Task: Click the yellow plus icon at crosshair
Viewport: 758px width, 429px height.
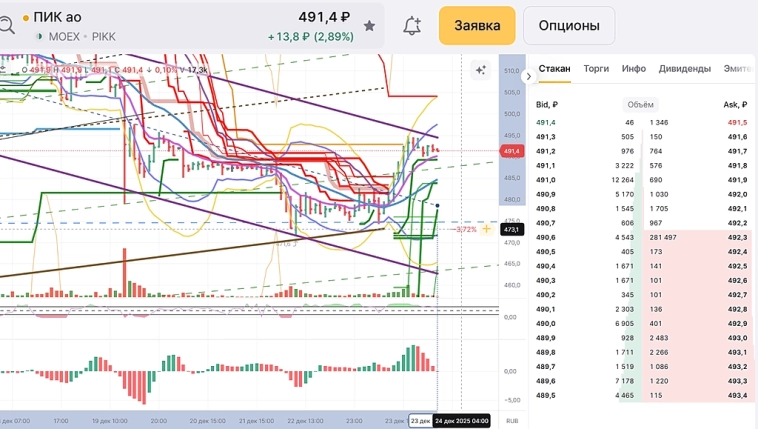Action: 487,229
